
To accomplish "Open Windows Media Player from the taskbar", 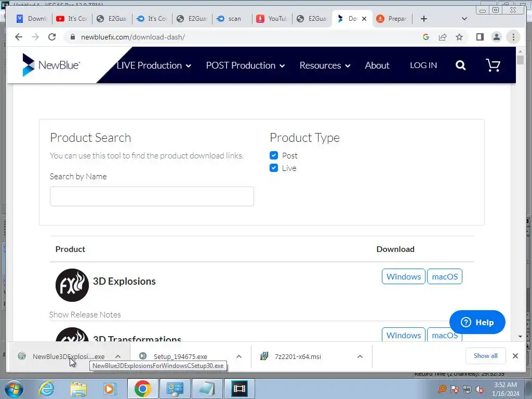I will (110, 389).
